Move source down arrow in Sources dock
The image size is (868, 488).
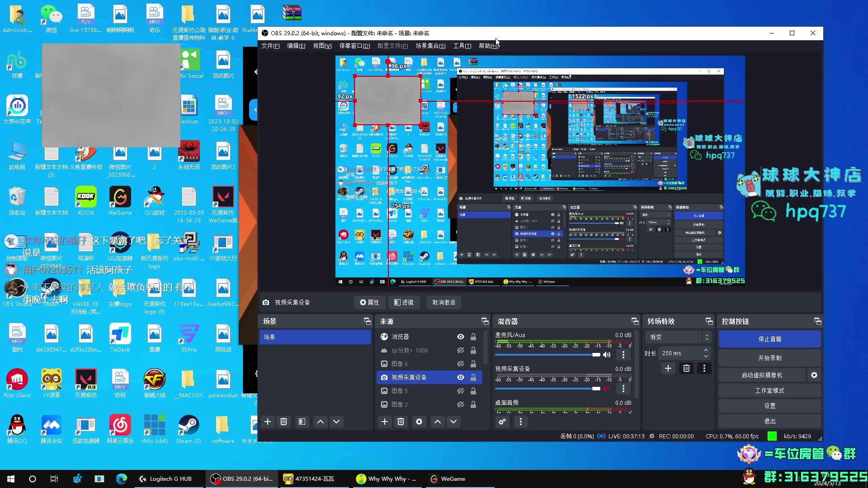[453, 422]
